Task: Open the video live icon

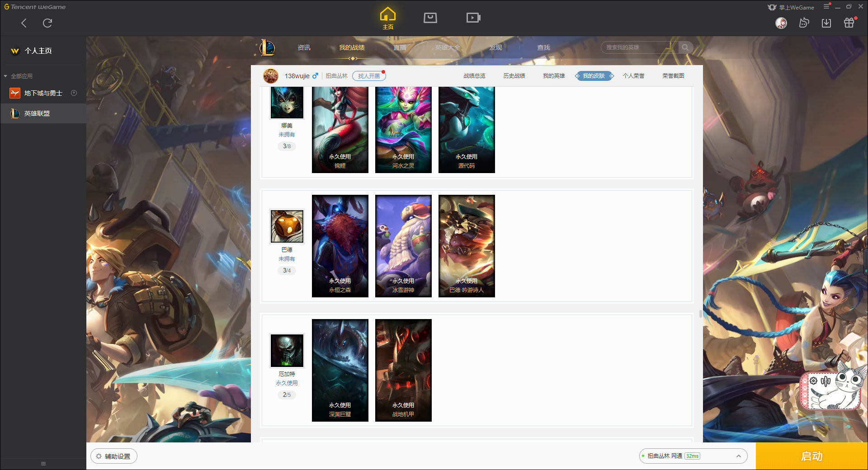Action: click(x=473, y=18)
